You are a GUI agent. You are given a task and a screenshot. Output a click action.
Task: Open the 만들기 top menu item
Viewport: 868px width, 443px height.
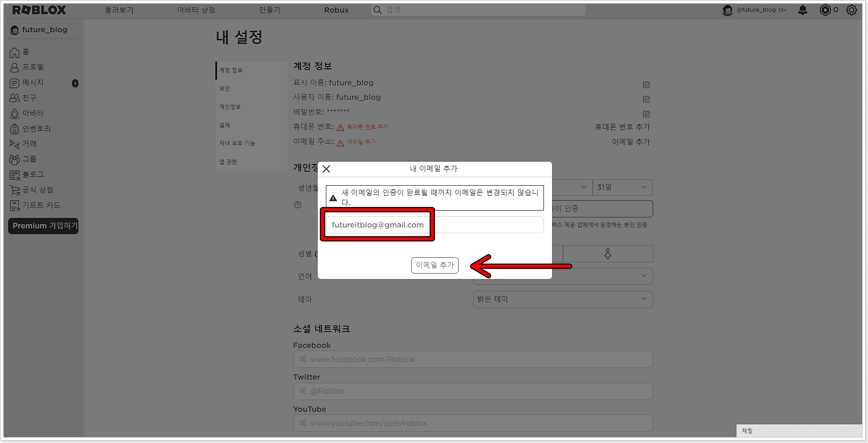269,10
